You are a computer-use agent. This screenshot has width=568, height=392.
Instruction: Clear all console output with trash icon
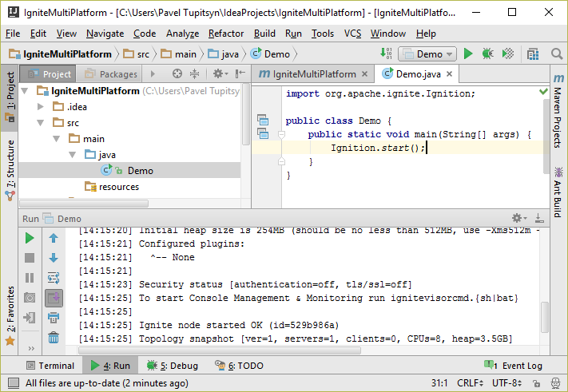tap(54, 338)
